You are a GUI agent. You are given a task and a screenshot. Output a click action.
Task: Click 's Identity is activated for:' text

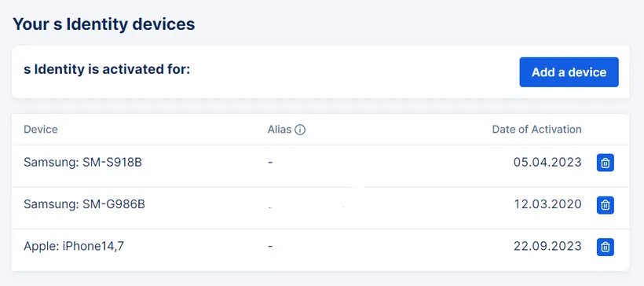[107, 70]
